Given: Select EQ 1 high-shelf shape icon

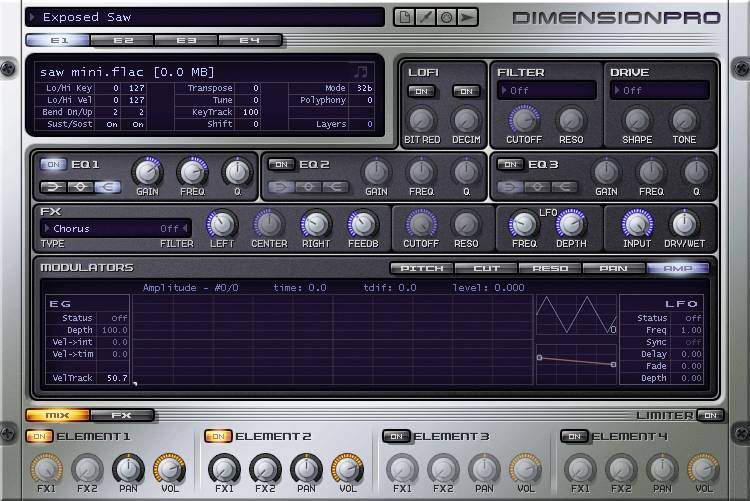Looking at the screenshot, I should [108, 187].
